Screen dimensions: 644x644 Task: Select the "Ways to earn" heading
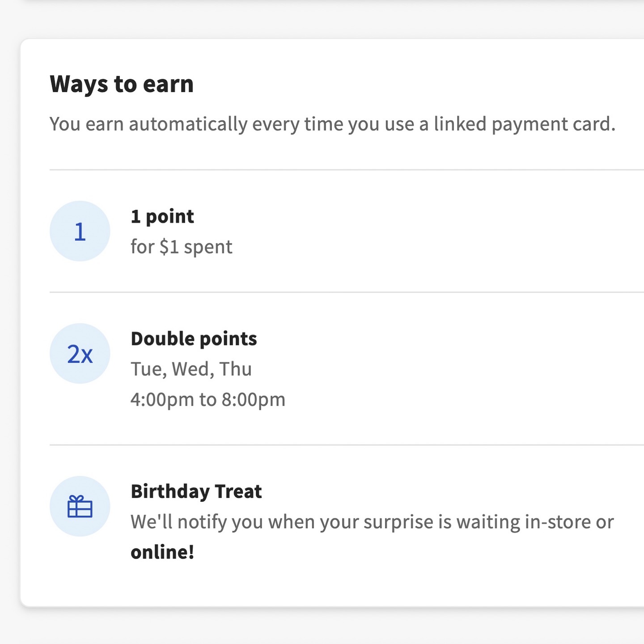tap(122, 84)
